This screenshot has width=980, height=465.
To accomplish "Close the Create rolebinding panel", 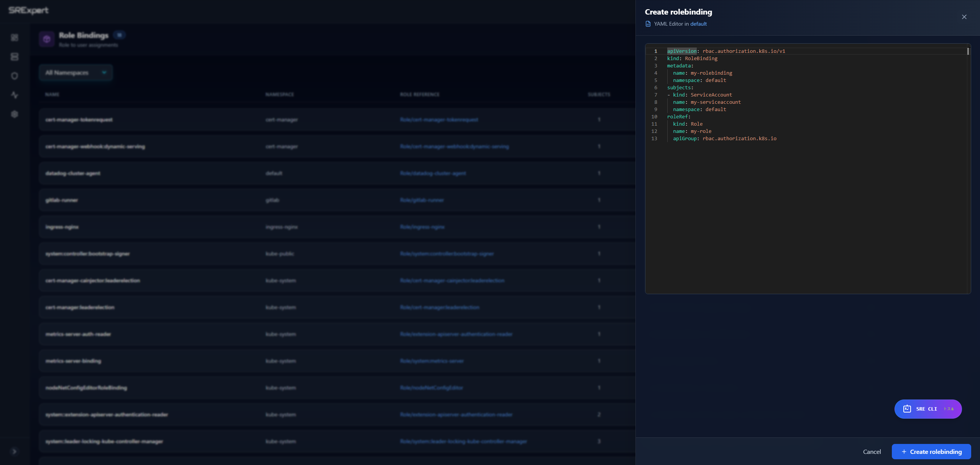I will click(964, 17).
